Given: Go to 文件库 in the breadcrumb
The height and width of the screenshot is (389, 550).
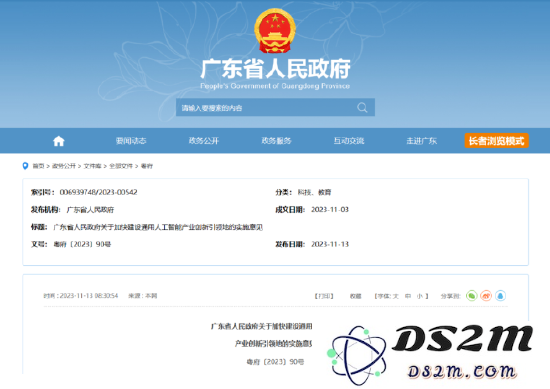Looking at the screenshot, I should click(92, 166).
